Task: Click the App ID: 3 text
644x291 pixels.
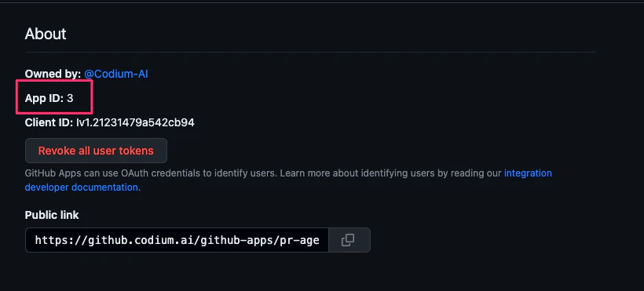Action: 49,99
